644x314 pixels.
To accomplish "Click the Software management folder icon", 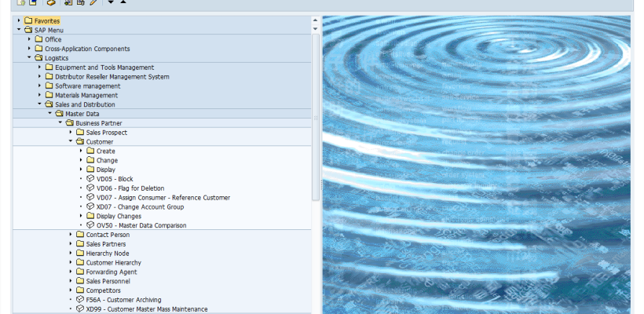I will pos(49,86).
